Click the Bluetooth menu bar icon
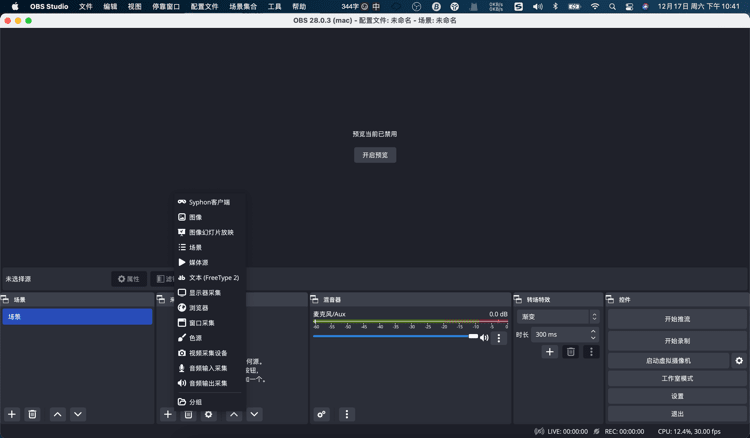This screenshot has height=438, width=750. click(x=555, y=7)
